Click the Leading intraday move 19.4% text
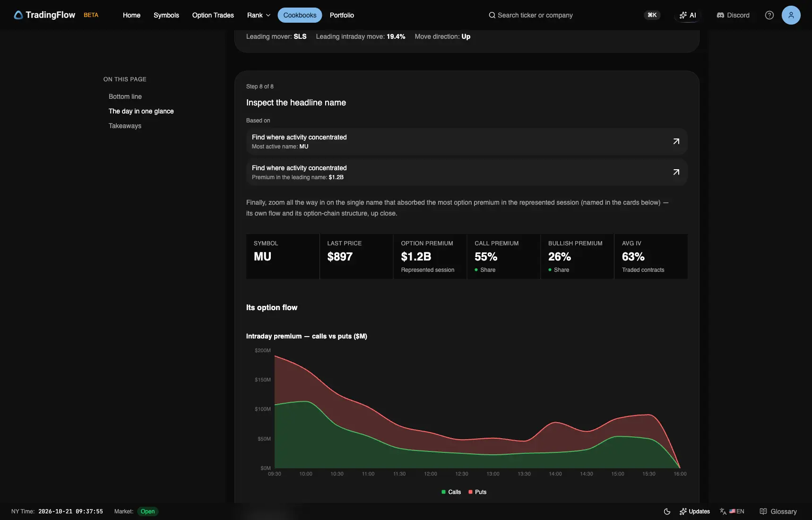The height and width of the screenshot is (520, 812). click(x=361, y=36)
